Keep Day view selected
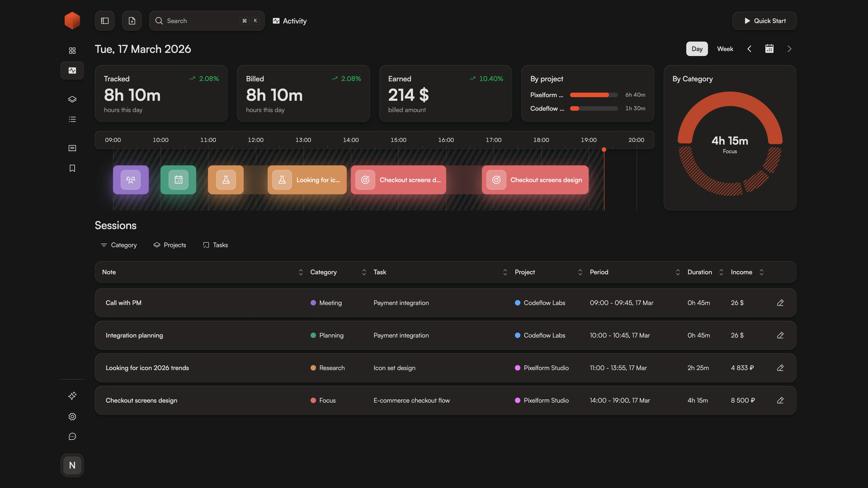Viewport: 868px width, 488px height. click(x=697, y=49)
